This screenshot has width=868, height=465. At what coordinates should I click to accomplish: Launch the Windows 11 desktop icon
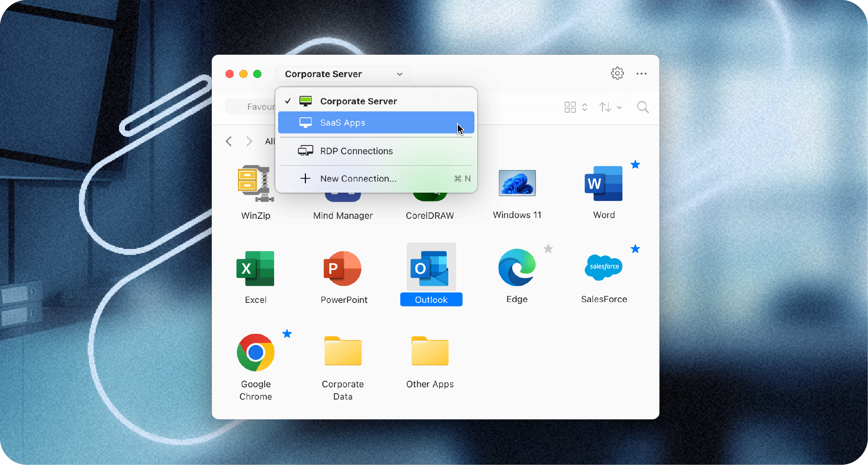(517, 183)
